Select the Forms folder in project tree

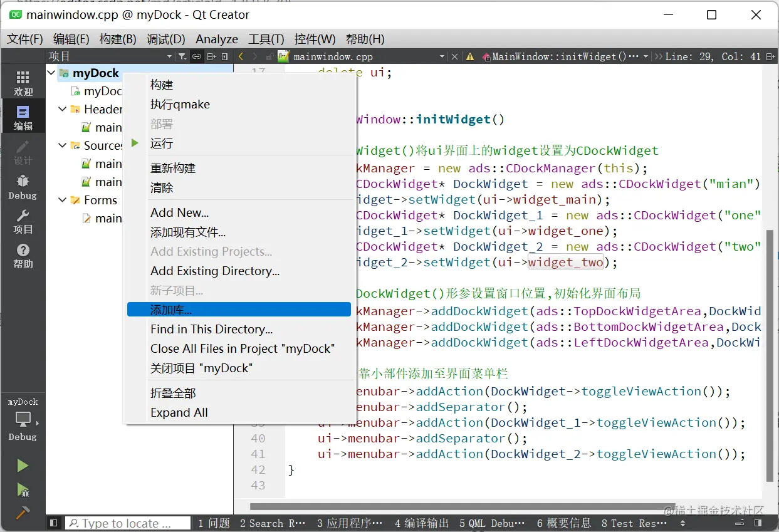coord(94,200)
